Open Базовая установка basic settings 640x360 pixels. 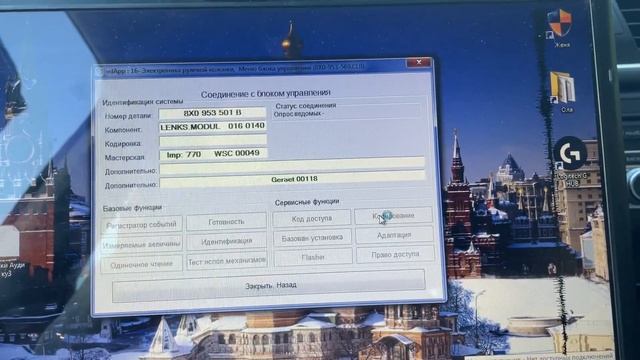pyautogui.click(x=312, y=238)
